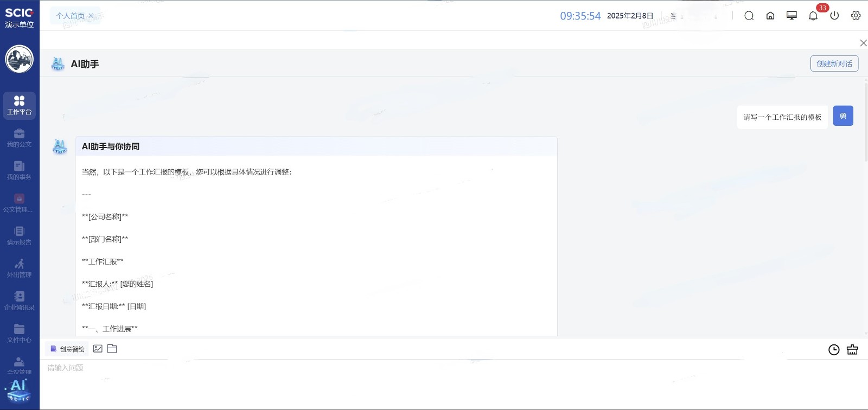Open 我的公文 in the sidebar

(x=19, y=138)
